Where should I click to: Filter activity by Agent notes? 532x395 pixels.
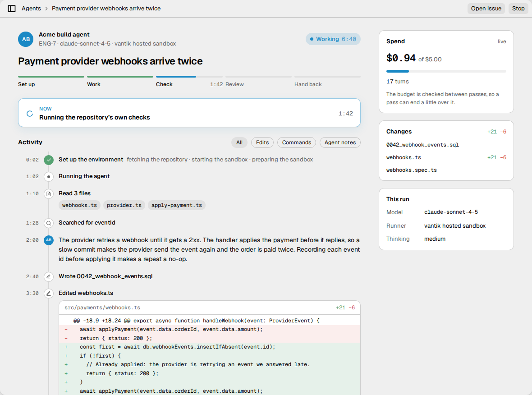click(340, 142)
